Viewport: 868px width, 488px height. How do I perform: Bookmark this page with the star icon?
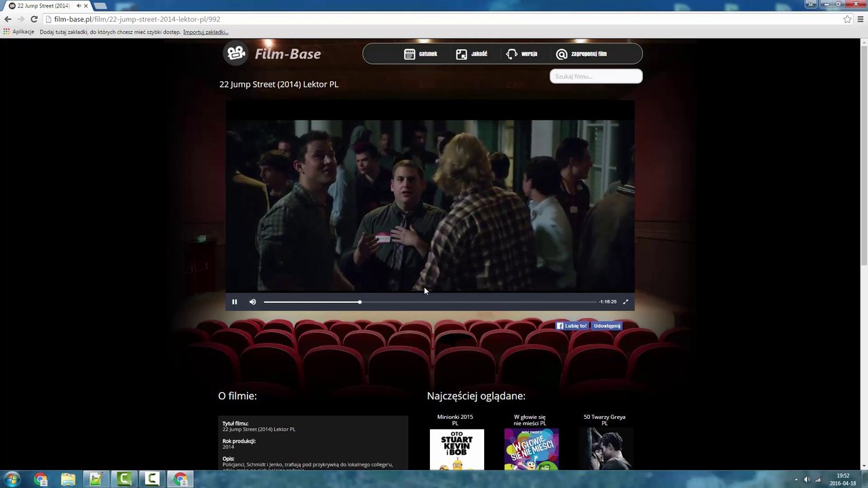click(x=847, y=19)
